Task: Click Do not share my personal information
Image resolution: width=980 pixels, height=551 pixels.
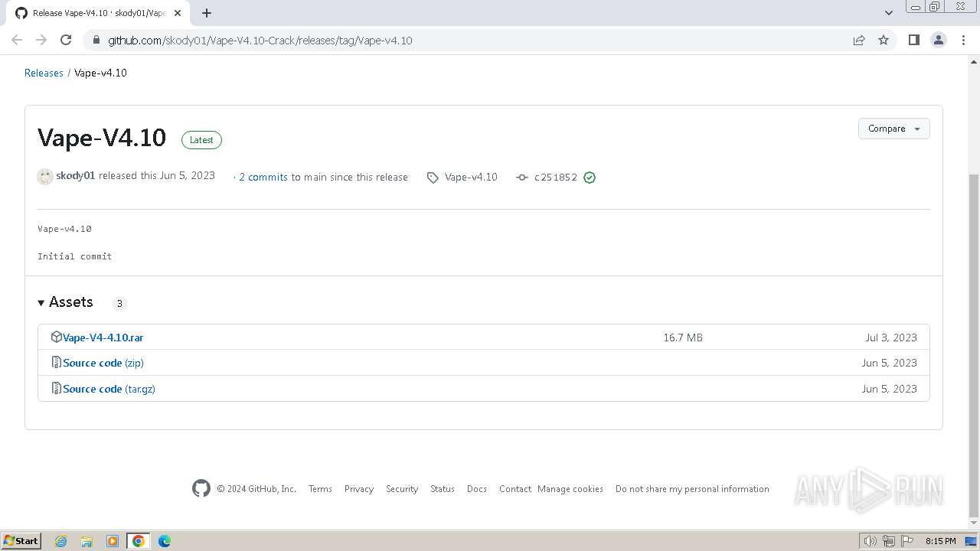Action: click(692, 489)
